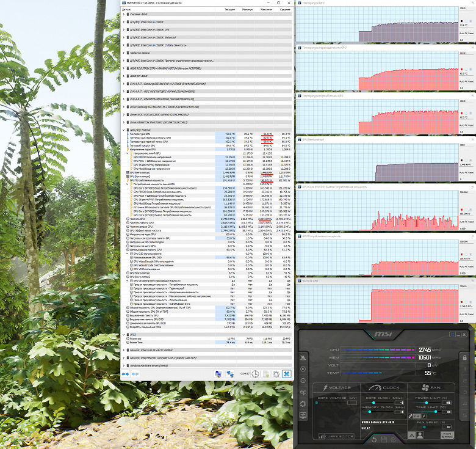The width and height of the screenshot is (476, 449).
Task: Click the expand-columns blue arrows icon
Action: pos(125,374)
